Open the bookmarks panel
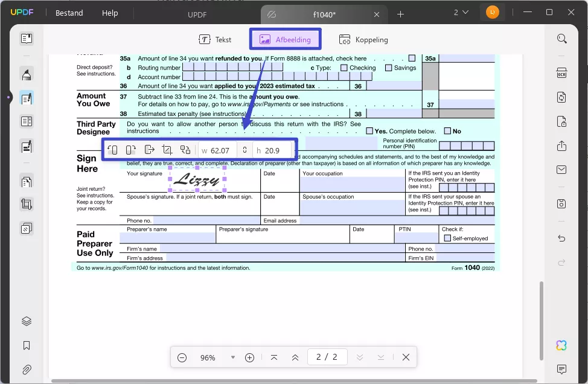Screen dimensions: 588x384 [27, 346]
